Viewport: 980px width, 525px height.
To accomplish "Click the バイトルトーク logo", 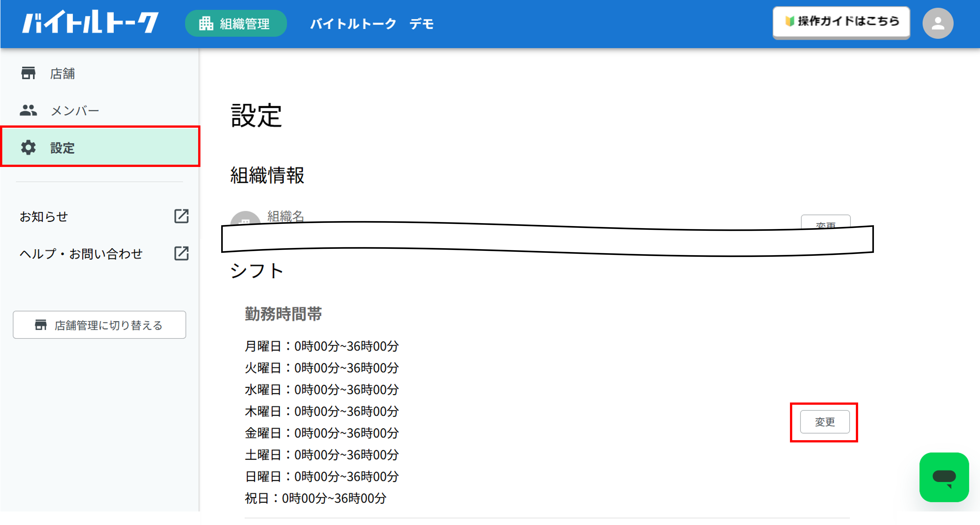I will 90,22.
